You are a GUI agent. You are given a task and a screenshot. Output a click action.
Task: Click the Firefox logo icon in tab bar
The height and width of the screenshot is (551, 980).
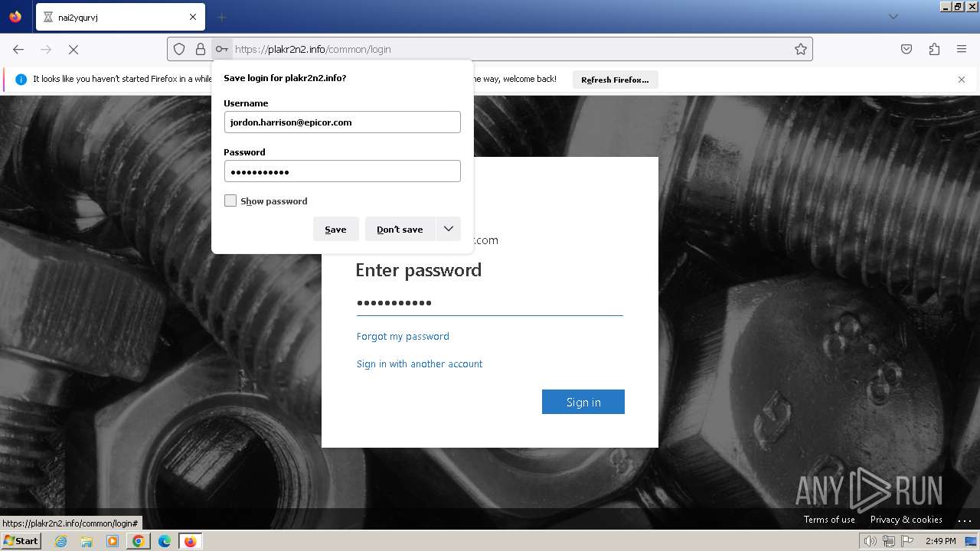(15, 16)
